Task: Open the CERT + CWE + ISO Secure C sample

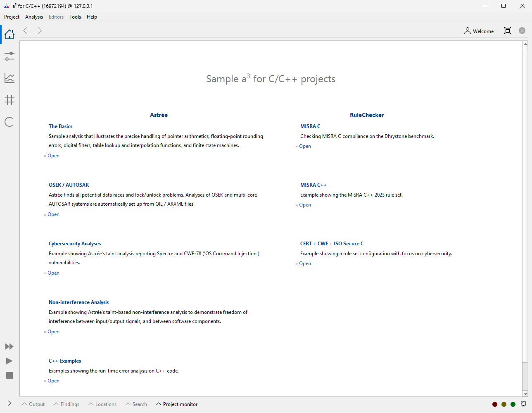Action: pos(305,263)
